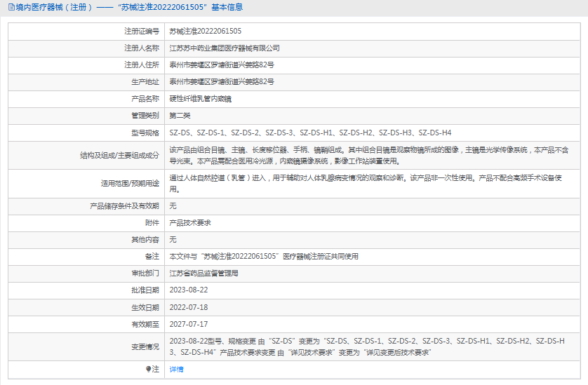Viewport: 588px width, 385px height.
Task: Select 无 value in 产品储存条件及有效期 row
Action: coord(173,205)
